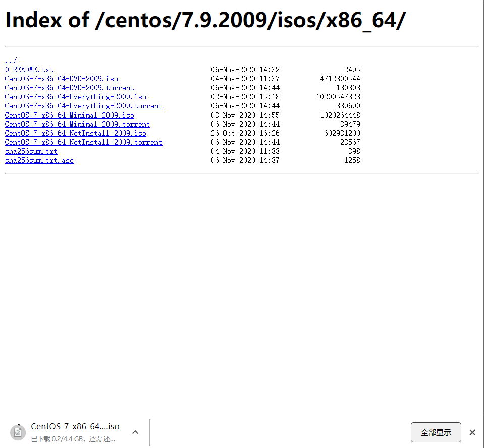Click the size value 1020264448
This screenshot has width=484, height=448.
coord(340,115)
